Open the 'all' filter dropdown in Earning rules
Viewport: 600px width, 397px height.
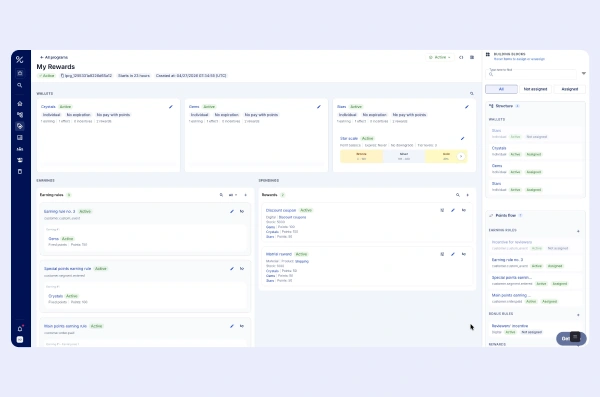click(x=233, y=195)
